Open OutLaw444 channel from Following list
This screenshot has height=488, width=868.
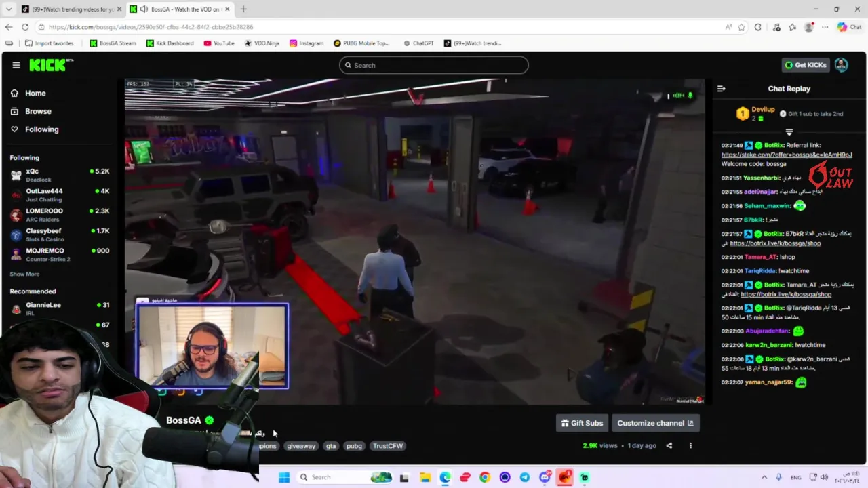pos(60,195)
